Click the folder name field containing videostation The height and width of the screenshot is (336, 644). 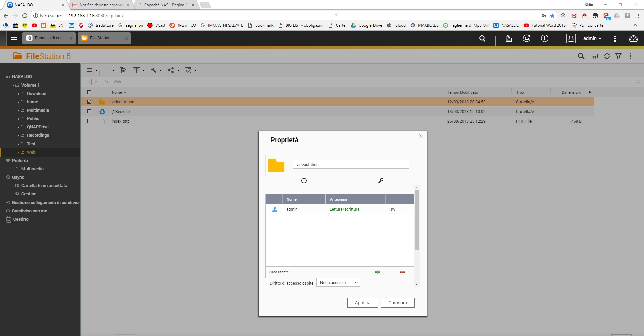pyautogui.click(x=351, y=164)
